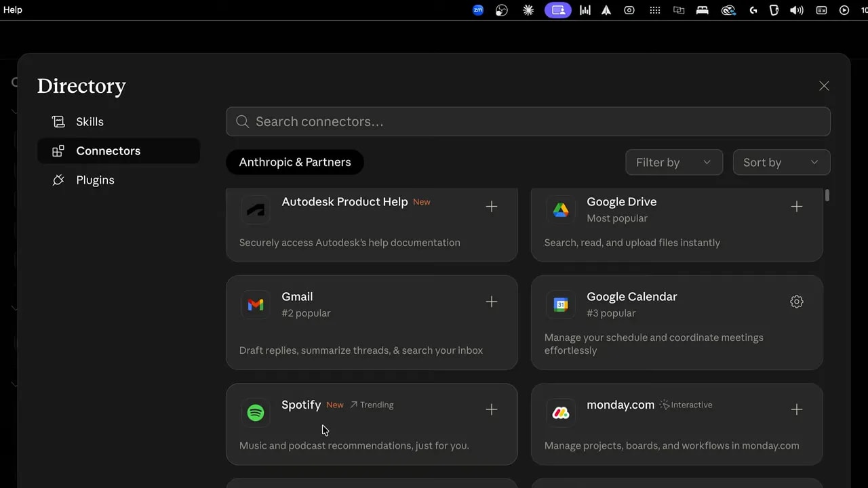868x488 pixels.
Task: Open the Filter by dropdown
Action: 674,163
